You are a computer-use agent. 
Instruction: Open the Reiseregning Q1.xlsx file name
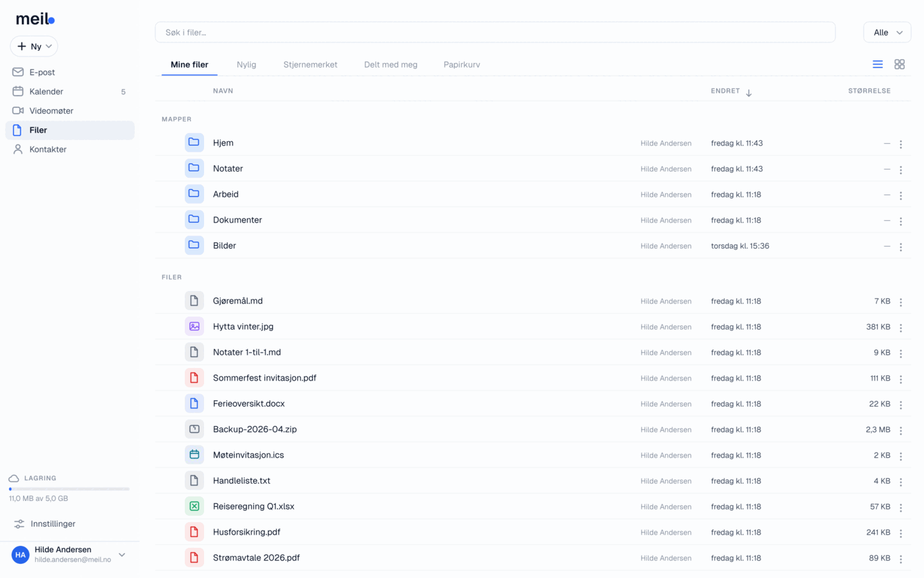tap(253, 506)
